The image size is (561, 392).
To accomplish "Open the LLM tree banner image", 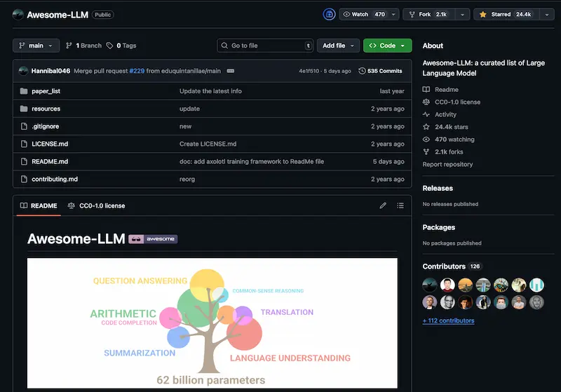I will [x=212, y=323].
